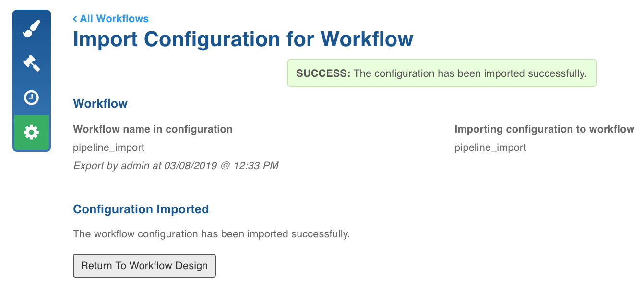Viewport: 644px width, 294px height.
Task: Click the Workflow section heading
Action: click(x=100, y=104)
